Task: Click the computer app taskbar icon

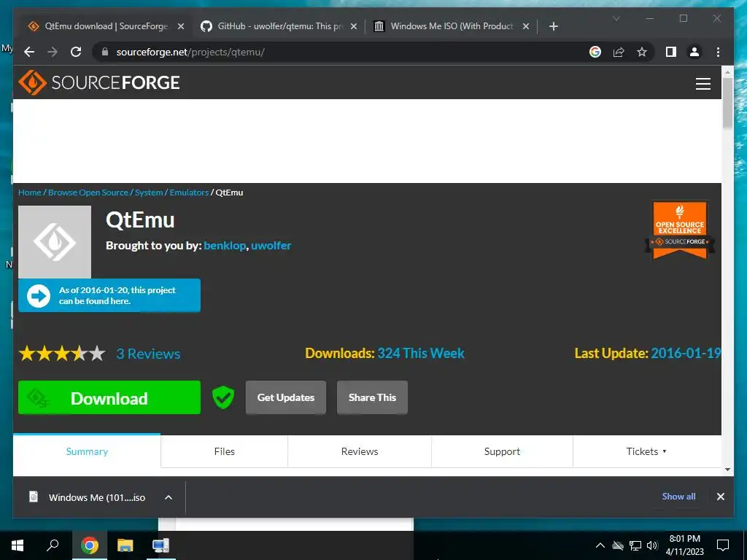Action: (160, 545)
